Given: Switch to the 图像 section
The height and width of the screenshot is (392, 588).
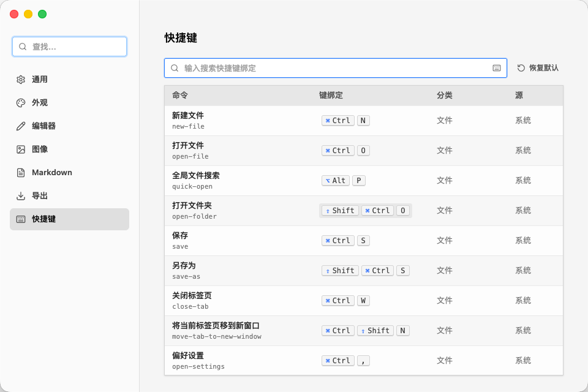Looking at the screenshot, I should point(69,149).
